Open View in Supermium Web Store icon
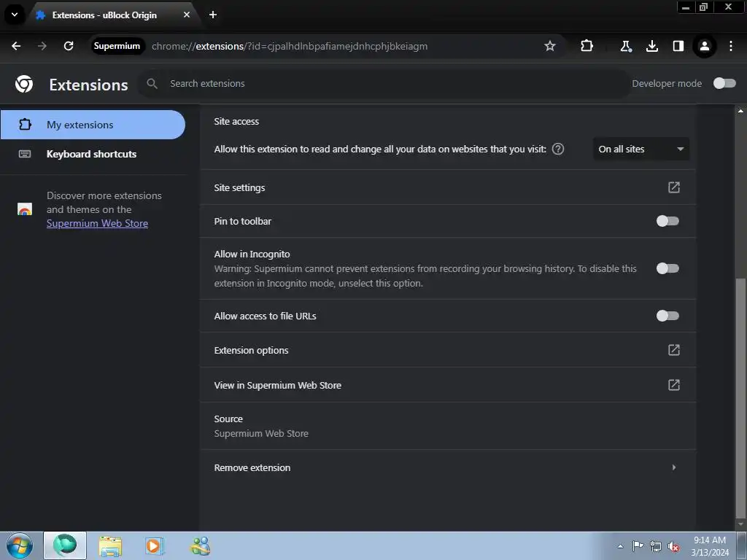Image resolution: width=747 pixels, height=560 pixels. pyautogui.click(x=673, y=385)
